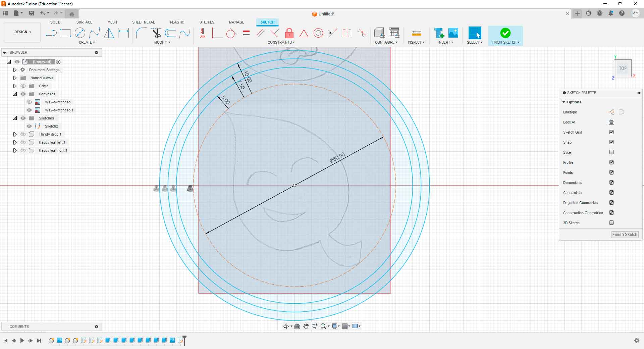Select the Fillet tool
Viewport: 644px width, 349px height.
(141, 33)
